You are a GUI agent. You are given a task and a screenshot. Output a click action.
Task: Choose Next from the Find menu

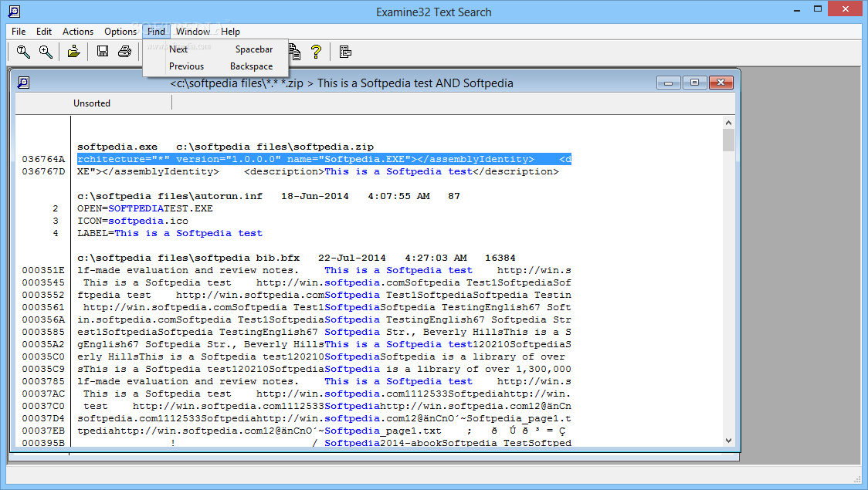pos(215,49)
